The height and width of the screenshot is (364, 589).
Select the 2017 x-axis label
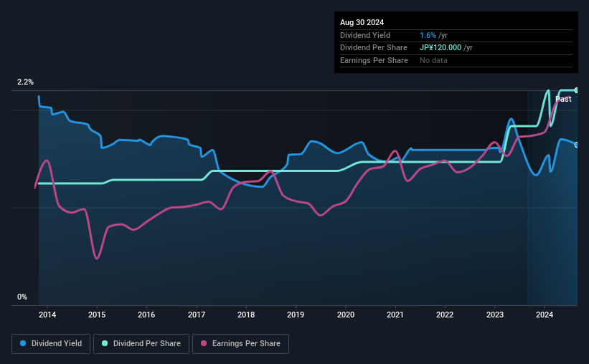197,315
